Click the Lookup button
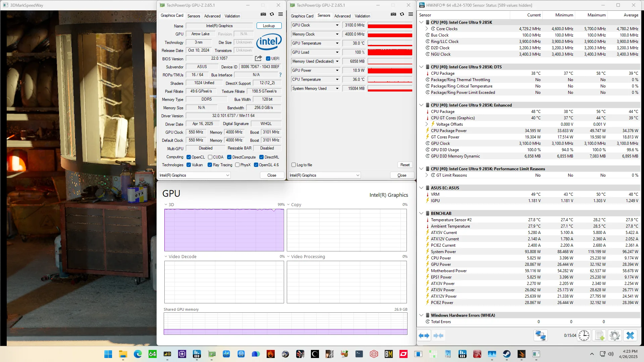The height and width of the screenshot is (362, 644). [x=269, y=26]
